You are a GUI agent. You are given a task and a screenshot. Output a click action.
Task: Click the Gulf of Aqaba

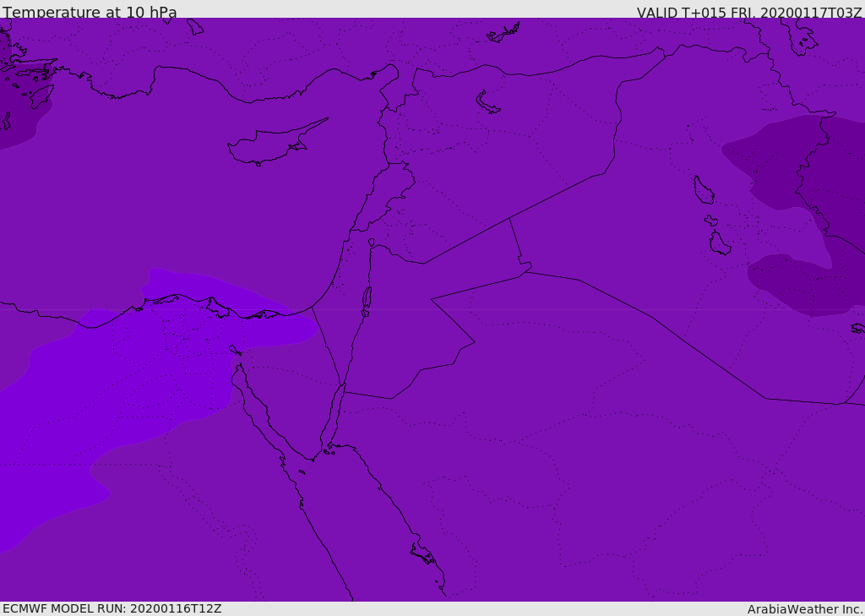pos(335,414)
